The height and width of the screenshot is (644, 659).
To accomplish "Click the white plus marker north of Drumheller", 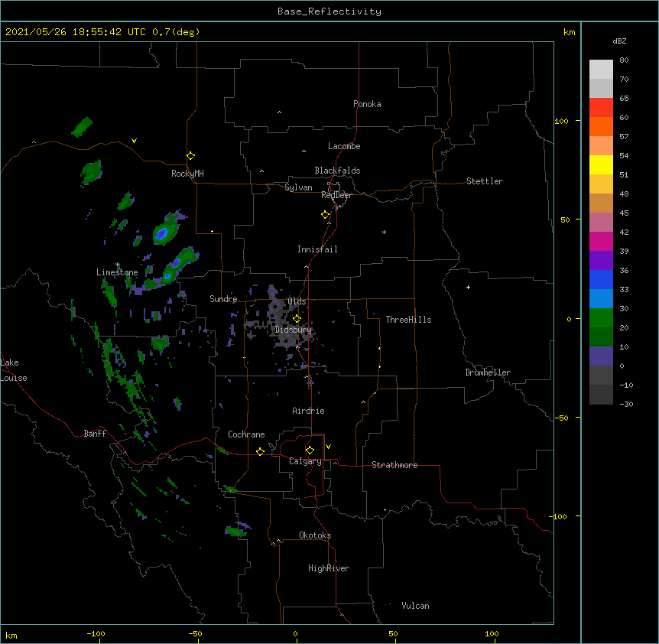I will pyautogui.click(x=468, y=287).
